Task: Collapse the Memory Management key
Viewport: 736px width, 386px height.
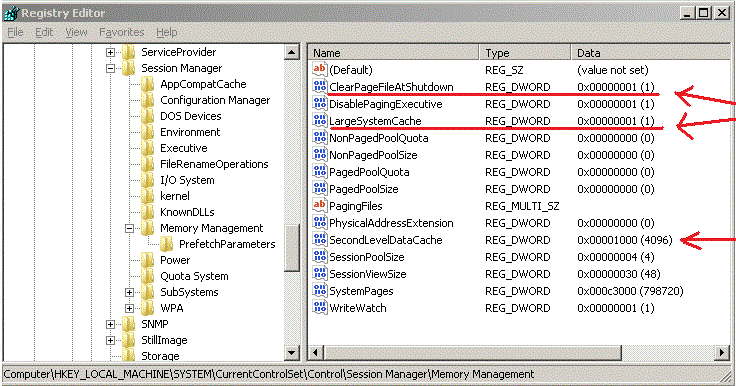Action: 129,228
